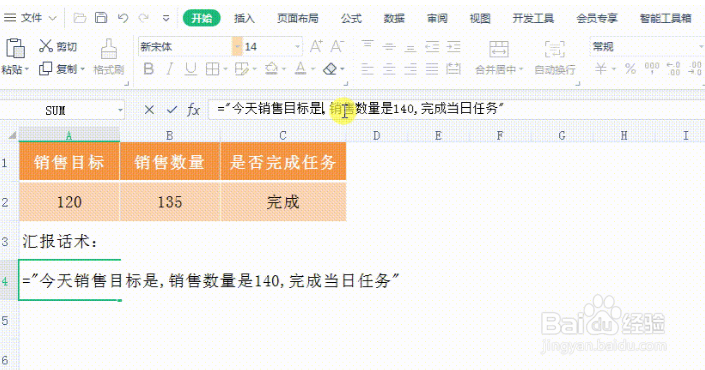Click the Save icon in quick access toolbar
Image resolution: width=705 pixels, height=370 pixels.
101,18
